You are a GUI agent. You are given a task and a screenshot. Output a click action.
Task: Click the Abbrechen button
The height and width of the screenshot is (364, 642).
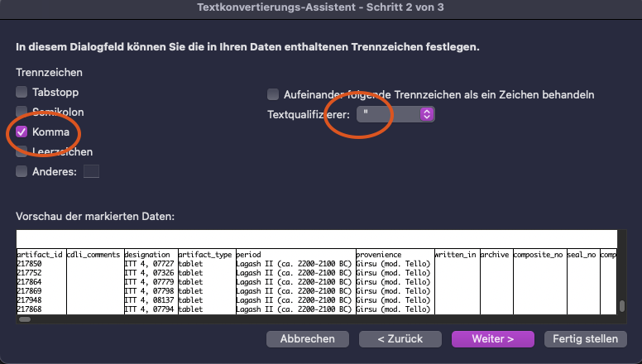(x=308, y=339)
